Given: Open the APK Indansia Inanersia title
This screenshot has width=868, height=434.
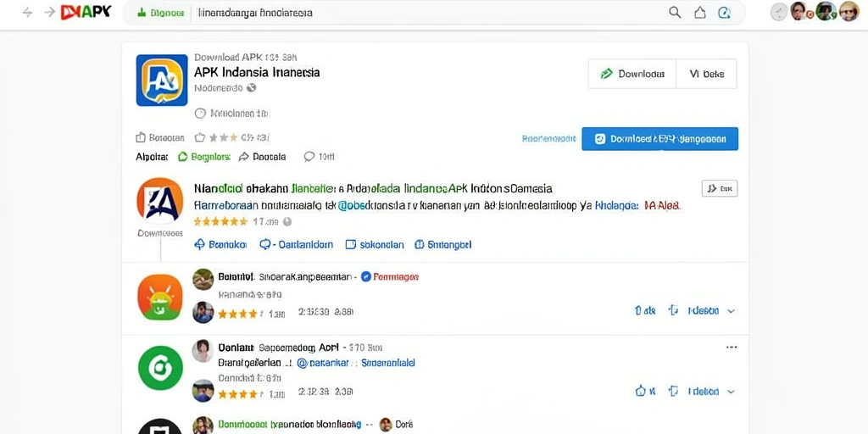Looking at the screenshot, I should pos(257,72).
